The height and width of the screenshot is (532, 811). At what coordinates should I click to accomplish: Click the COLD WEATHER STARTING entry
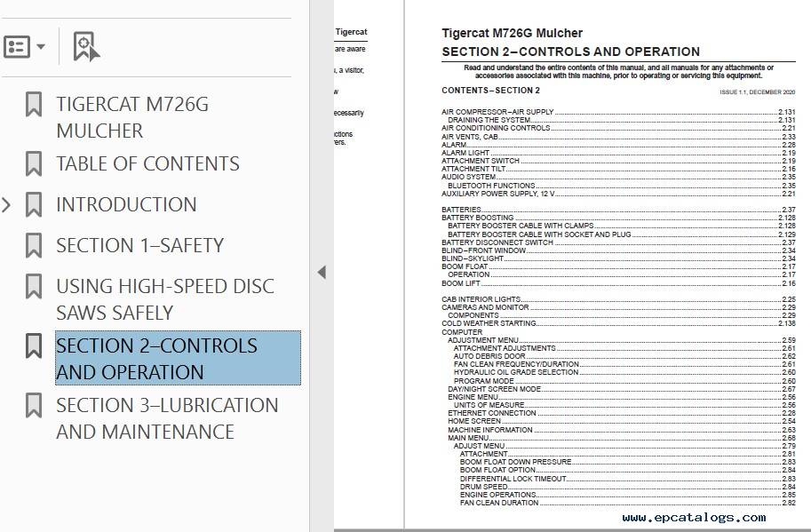618,323
